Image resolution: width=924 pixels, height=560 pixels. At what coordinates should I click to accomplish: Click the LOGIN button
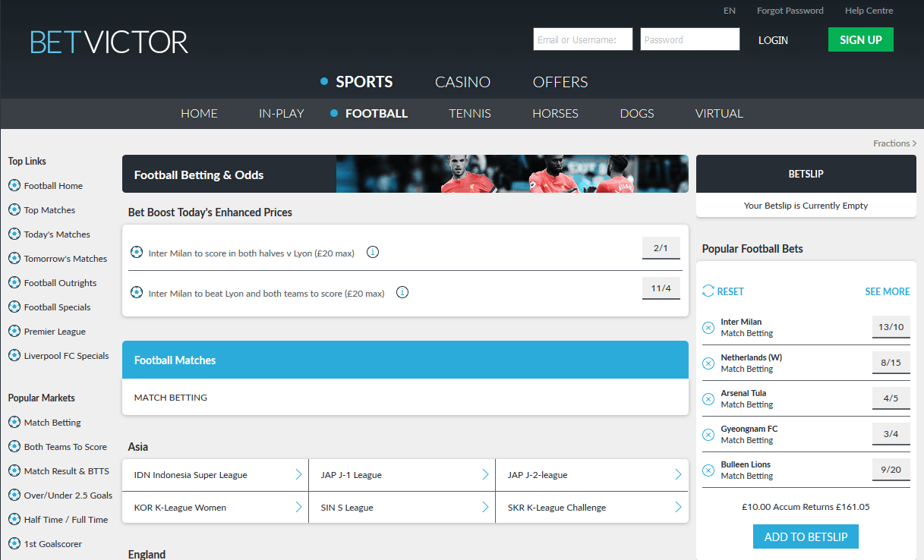click(773, 40)
